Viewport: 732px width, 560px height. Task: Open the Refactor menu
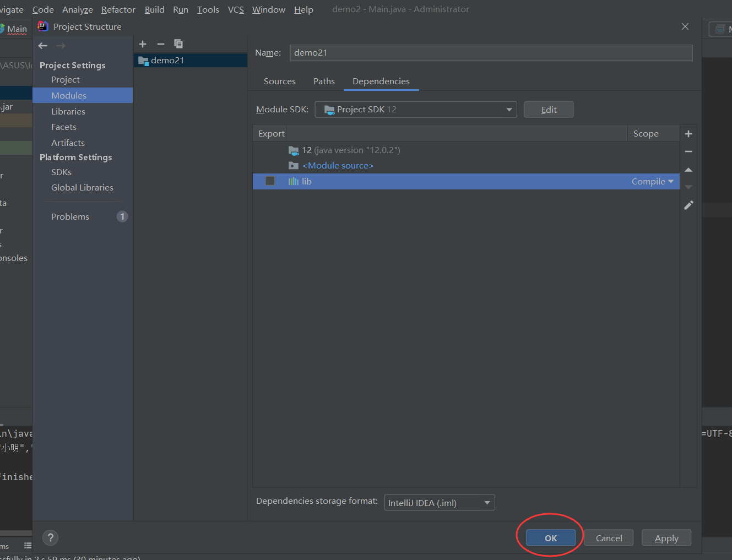point(118,9)
